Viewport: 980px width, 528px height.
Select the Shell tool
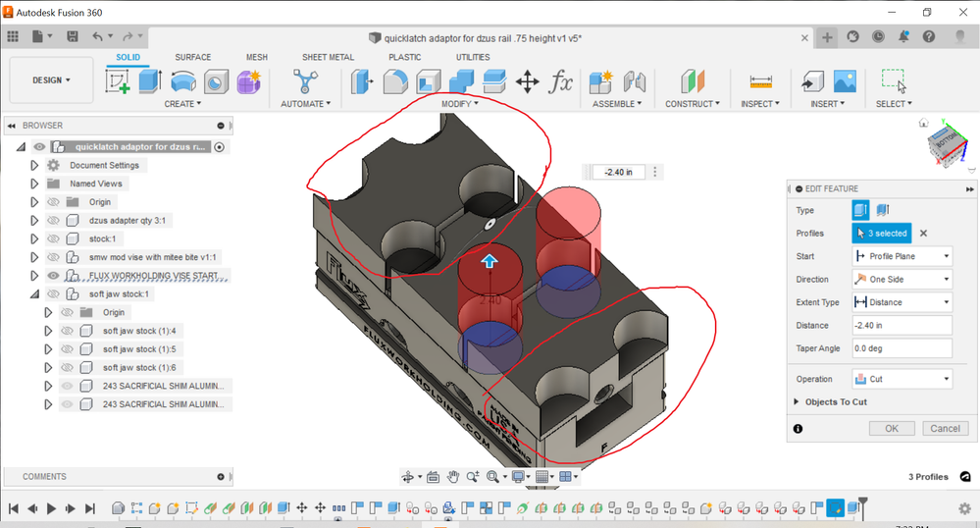428,82
